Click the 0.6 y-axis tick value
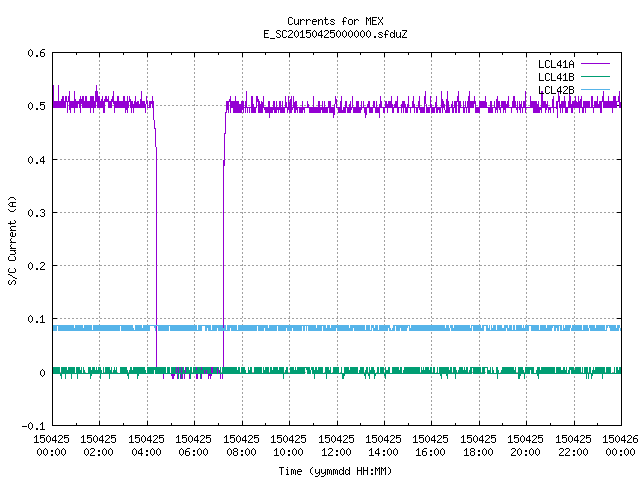The width and height of the screenshot is (640, 480). click(x=36, y=53)
